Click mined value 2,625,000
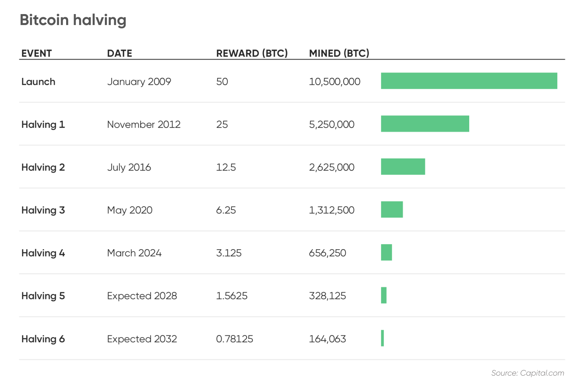The image size is (587, 392). tap(332, 167)
